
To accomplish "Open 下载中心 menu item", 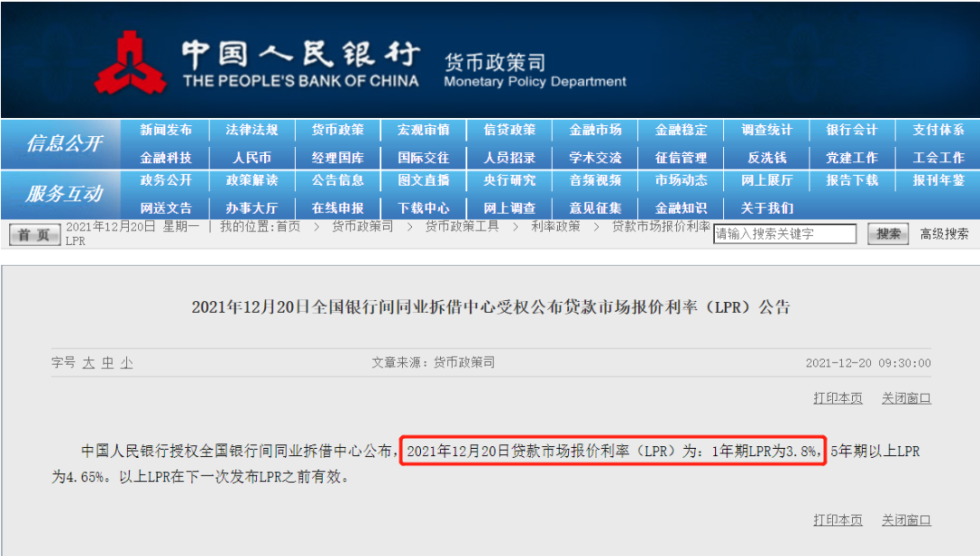I will 423,208.
